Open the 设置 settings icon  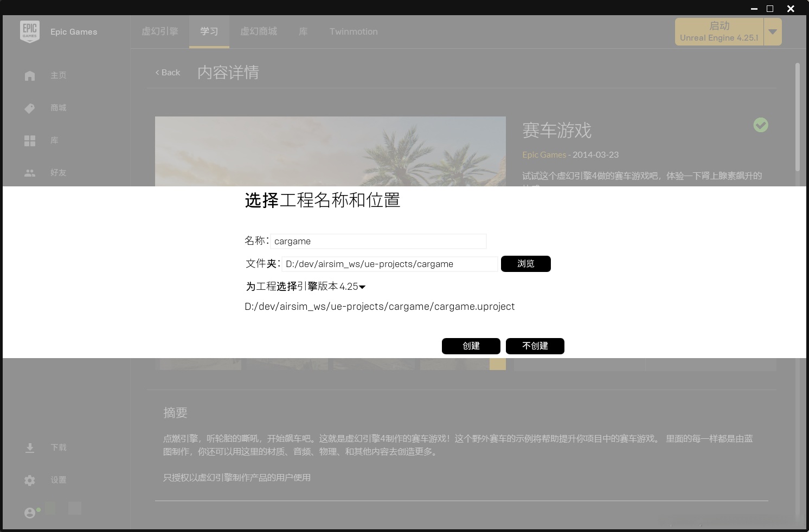(x=30, y=480)
